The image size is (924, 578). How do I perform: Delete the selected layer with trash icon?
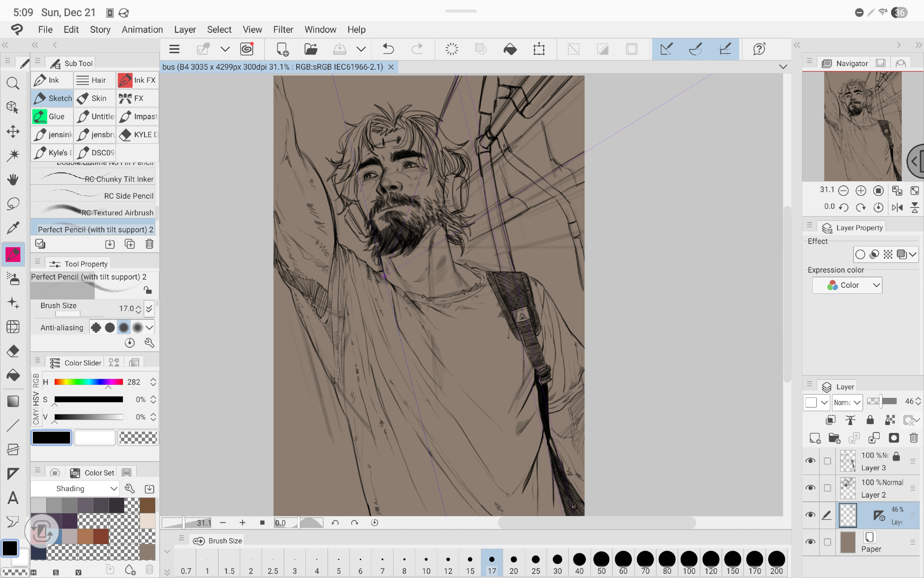913,438
